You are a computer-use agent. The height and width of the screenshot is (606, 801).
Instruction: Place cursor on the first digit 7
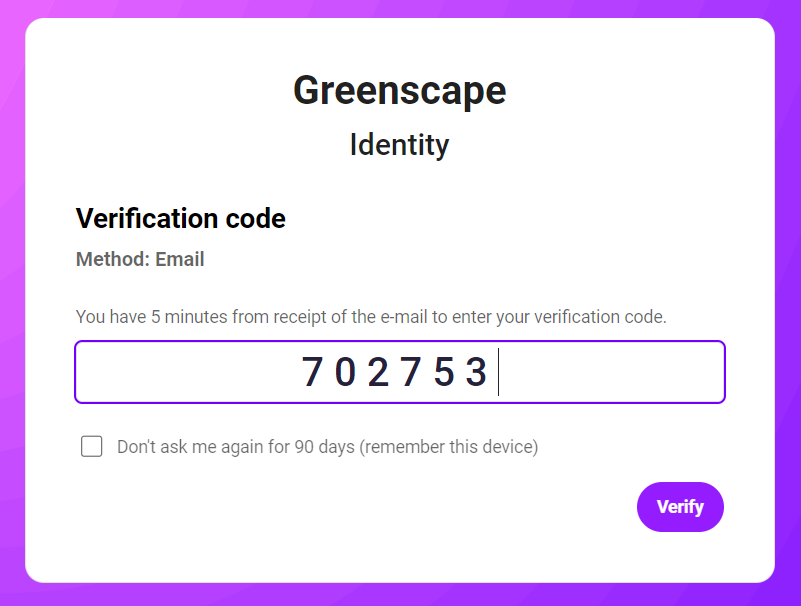point(312,372)
